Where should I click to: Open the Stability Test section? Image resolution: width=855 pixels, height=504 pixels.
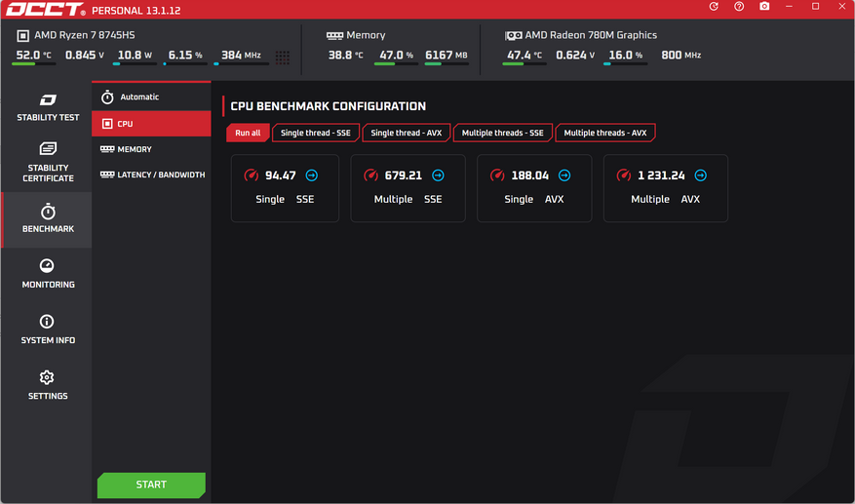click(x=48, y=108)
